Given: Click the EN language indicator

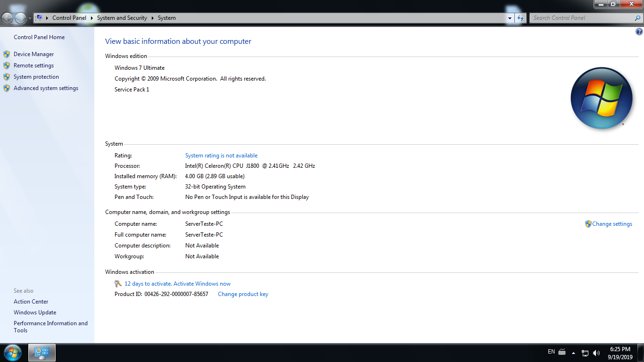Looking at the screenshot, I should point(551,352).
